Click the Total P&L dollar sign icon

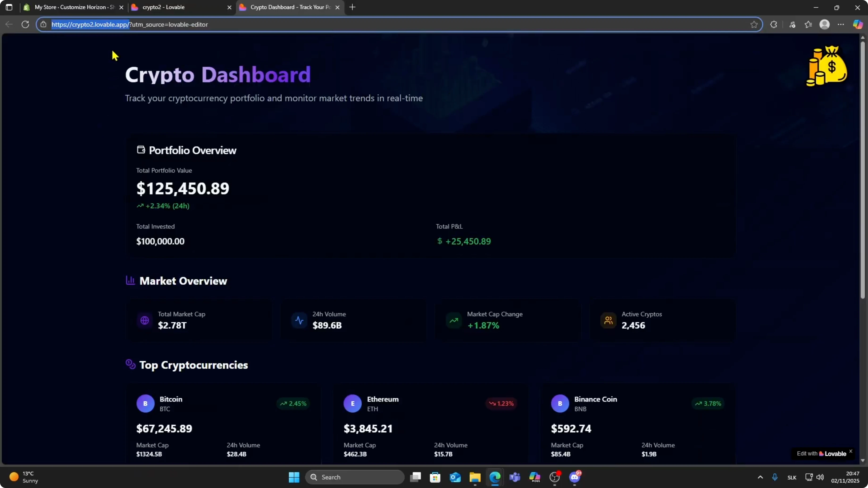[x=439, y=241]
